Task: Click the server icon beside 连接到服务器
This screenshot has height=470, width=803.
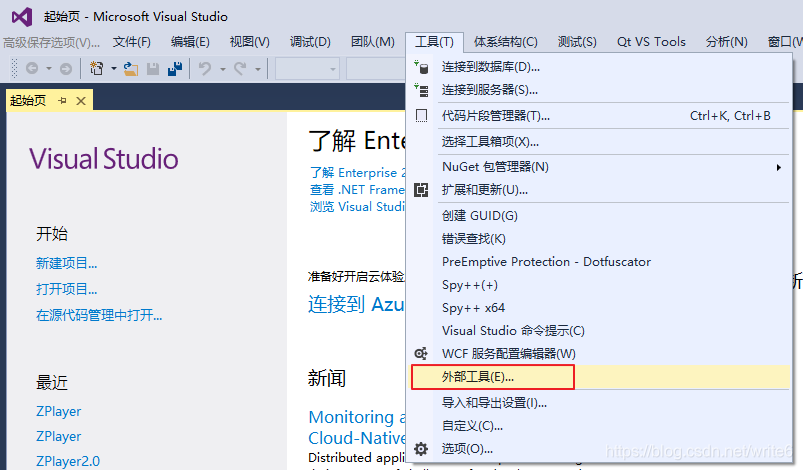Action: point(421,90)
